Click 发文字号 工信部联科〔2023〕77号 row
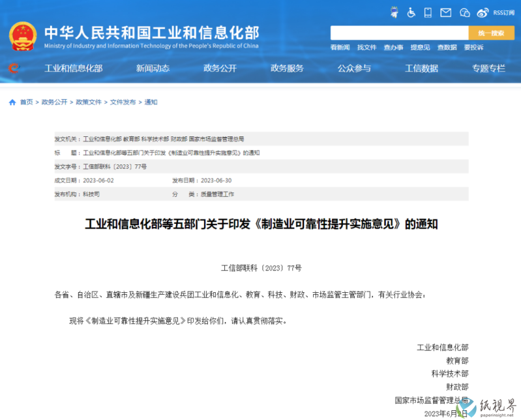521x420 pixels. (x=261, y=166)
